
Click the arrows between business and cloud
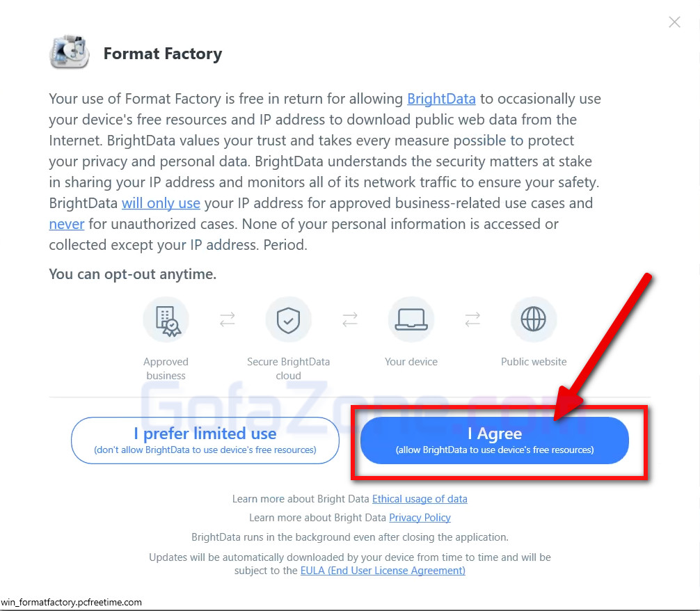point(228,319)
